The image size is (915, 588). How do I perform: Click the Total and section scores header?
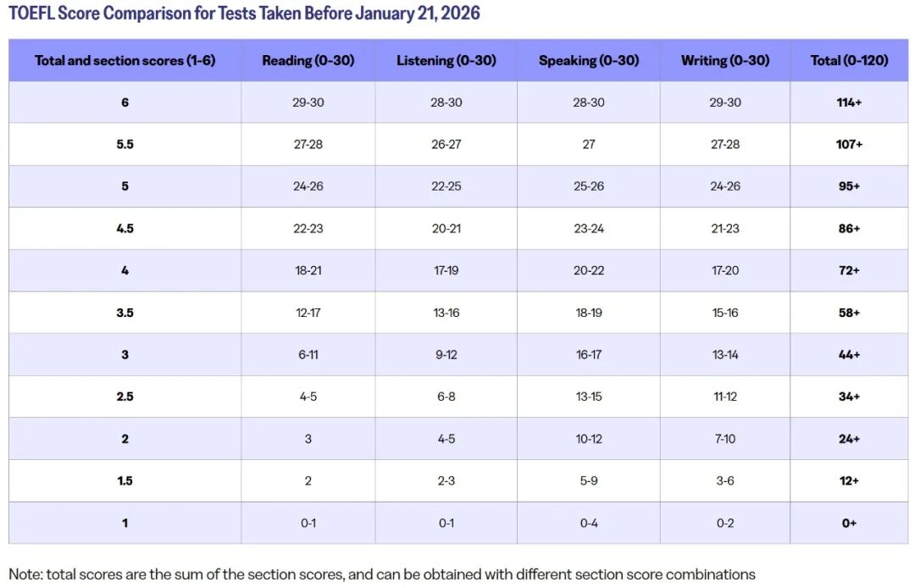[x=125, y=60]
